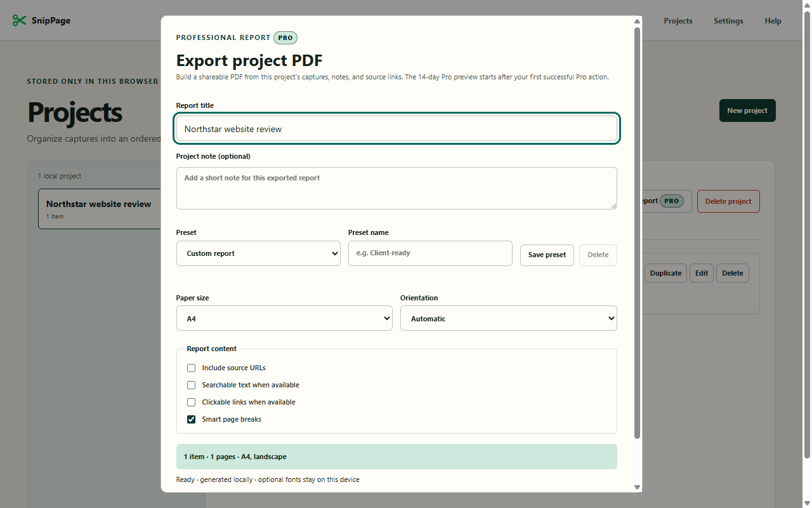Click the SnipPage scissors logo icon

[x=20, y=20]
